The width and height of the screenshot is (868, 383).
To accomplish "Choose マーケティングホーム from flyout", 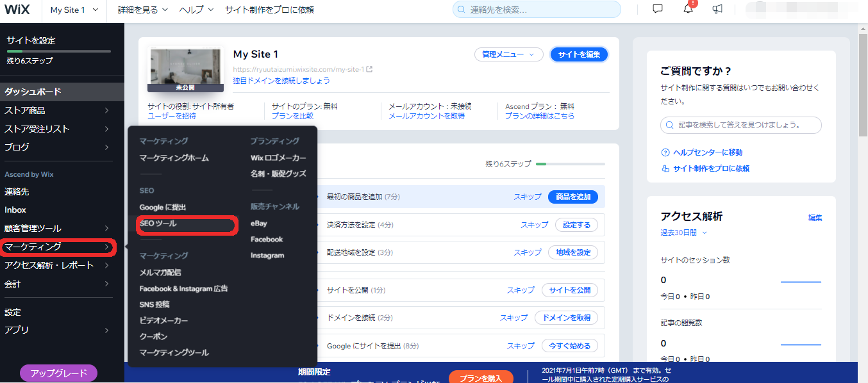I will click(x=174, y=158).
